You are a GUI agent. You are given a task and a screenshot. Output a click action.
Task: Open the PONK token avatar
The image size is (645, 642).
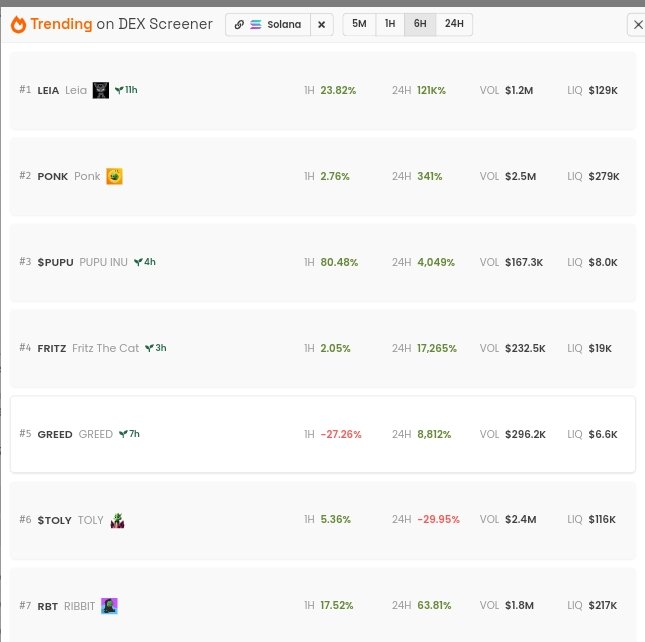coord(114,176)
